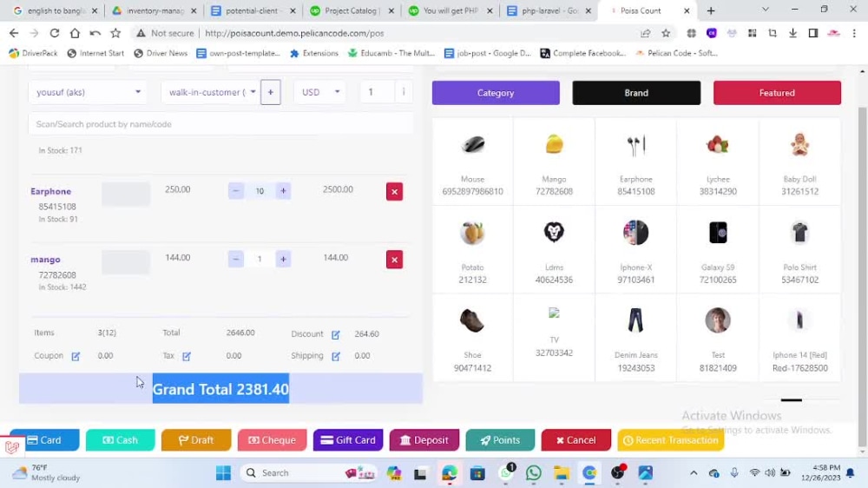Add Galaxy S9 product to cart
The width and height of the screenshot is (868, 488).
click(718, 250)
